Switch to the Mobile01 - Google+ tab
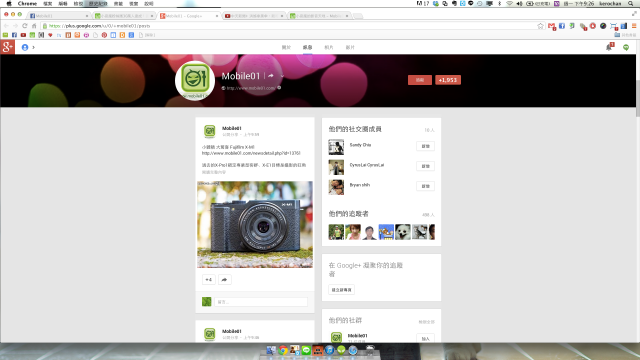Image resolution: width=640 pixels, height=360 pixels. coord(189,16)
